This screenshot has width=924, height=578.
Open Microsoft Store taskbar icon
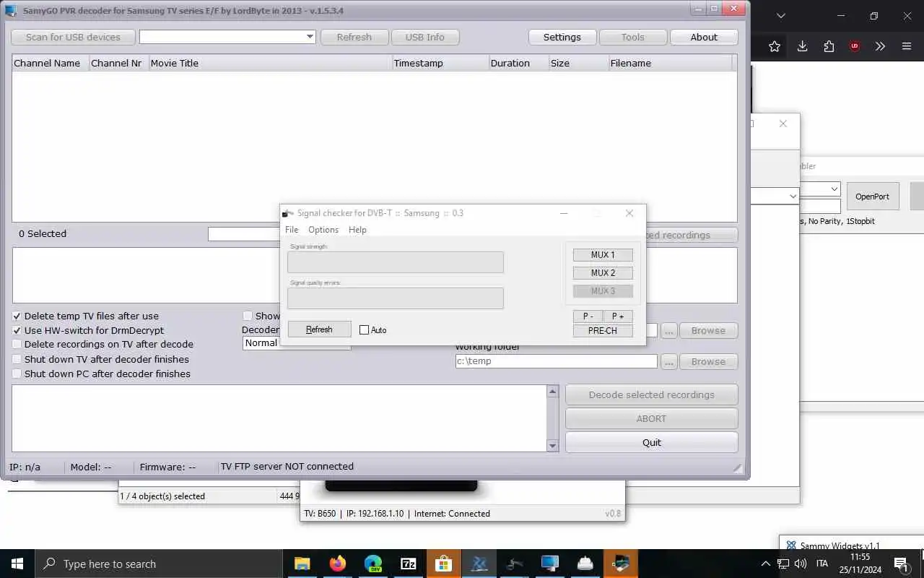click(x=443, y=564)
